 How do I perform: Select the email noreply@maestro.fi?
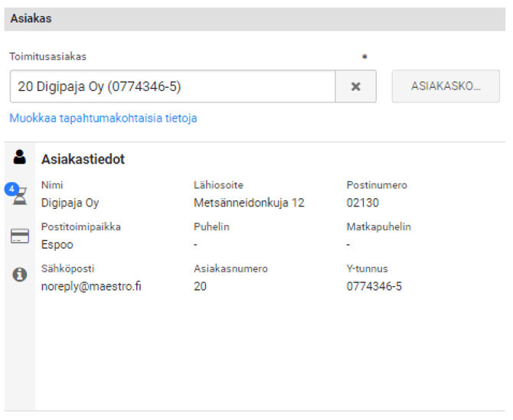pyautogui.click(x=91, y=286)
